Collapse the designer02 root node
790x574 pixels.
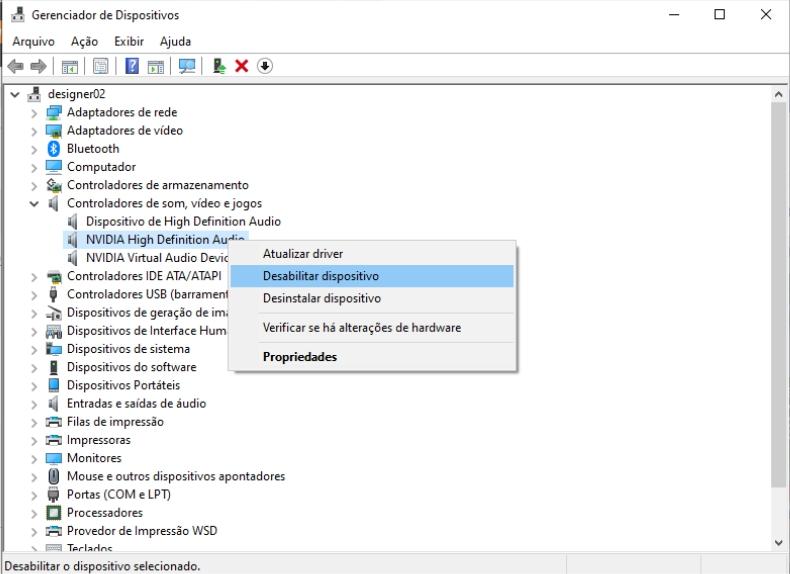(x=15, y=94)
